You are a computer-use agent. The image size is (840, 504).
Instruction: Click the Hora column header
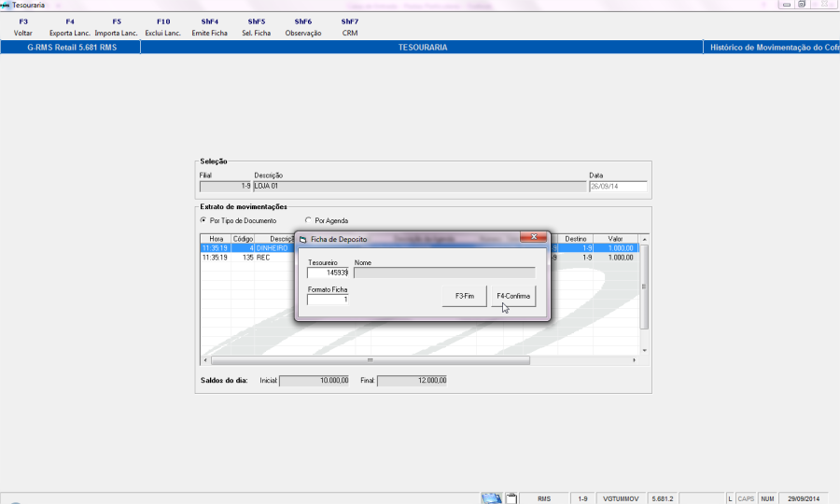[x=216, y=239]
